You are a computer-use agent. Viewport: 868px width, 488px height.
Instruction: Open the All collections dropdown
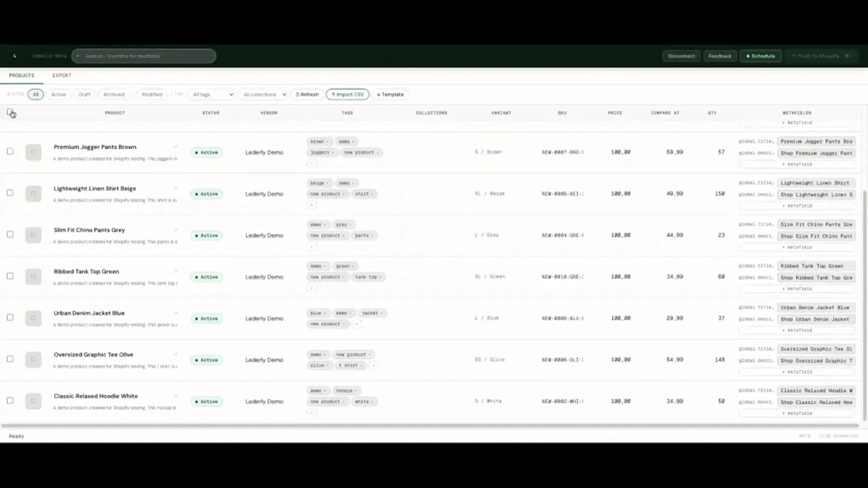pos(264,94)
